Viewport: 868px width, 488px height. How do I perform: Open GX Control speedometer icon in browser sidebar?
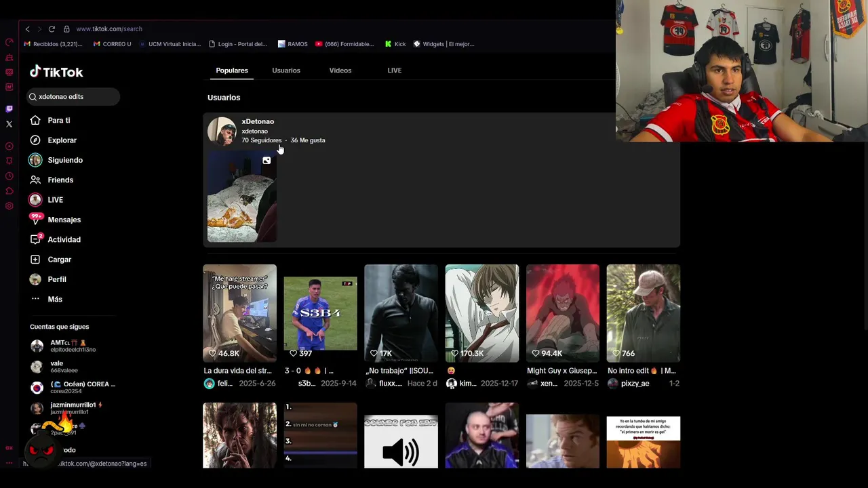tap(9, 42)
